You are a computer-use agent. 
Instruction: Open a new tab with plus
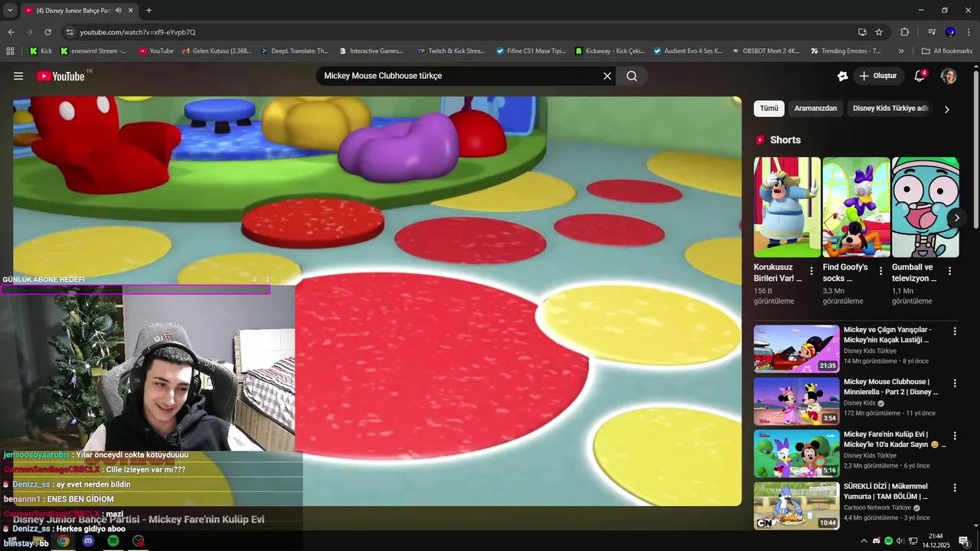pos(149,10)
